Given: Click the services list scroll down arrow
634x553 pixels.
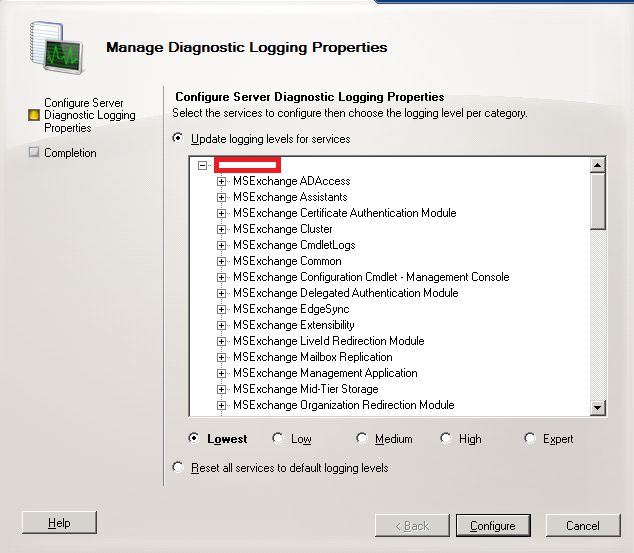Looking at the screenshot, I should [x=597, y=407].
